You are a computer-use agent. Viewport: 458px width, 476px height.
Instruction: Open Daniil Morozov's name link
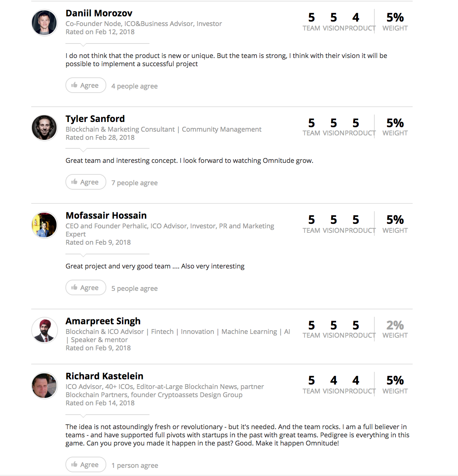[99, 13]
